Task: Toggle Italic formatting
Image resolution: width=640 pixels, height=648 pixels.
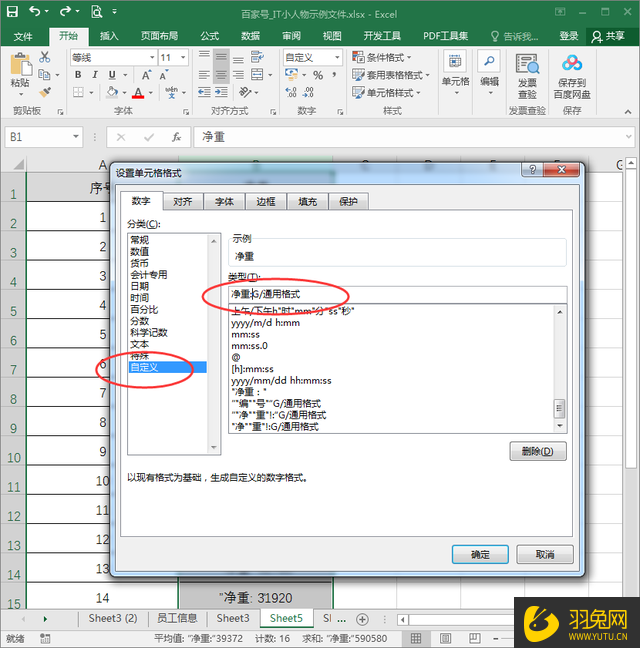Action: coord(95,75)
